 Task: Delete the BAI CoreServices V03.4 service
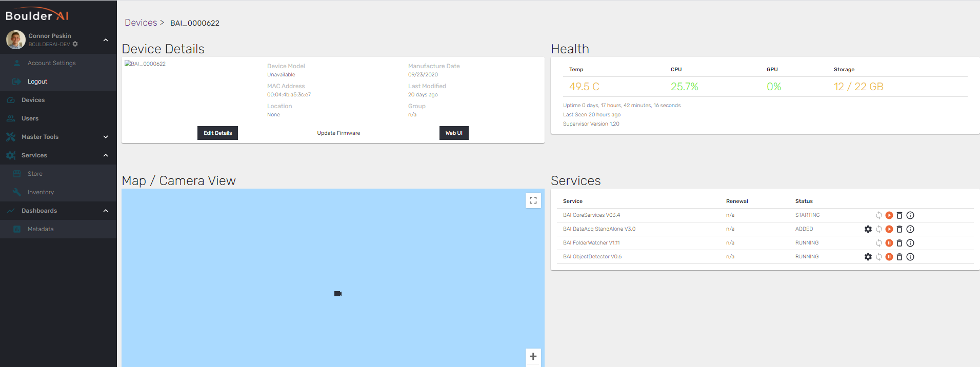click(899, 215)
